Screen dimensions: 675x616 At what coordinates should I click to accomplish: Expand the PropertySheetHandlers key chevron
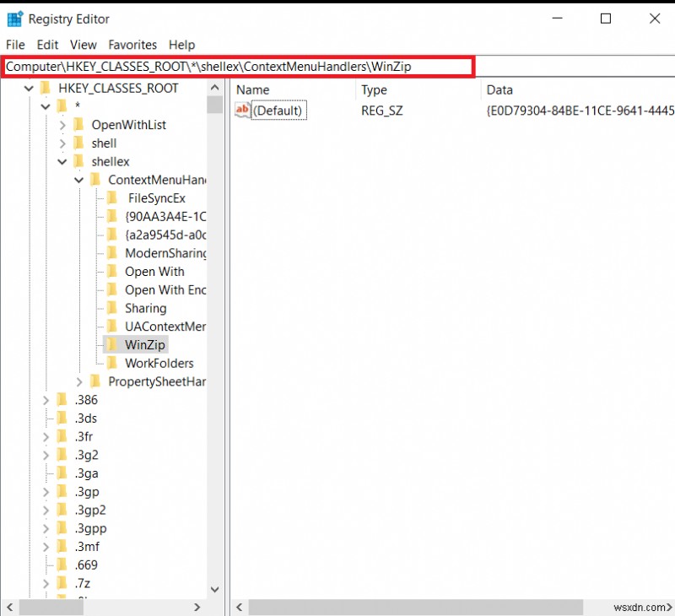[x=78, y=381]
